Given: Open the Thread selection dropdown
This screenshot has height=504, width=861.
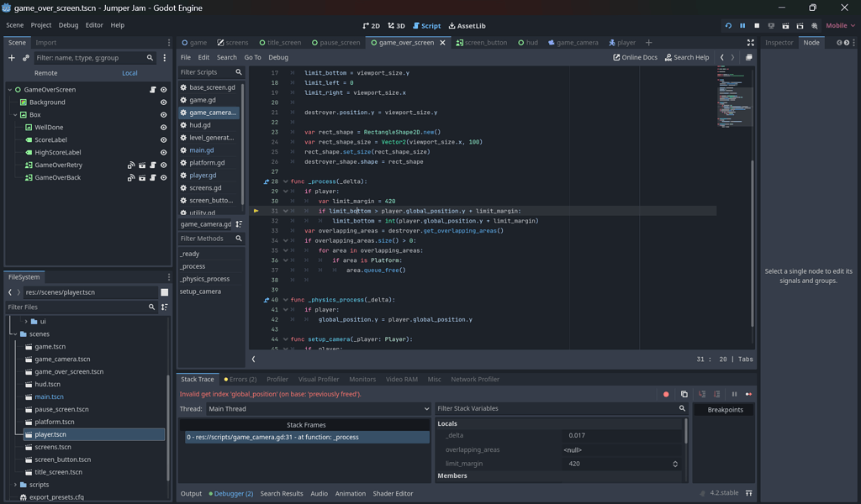Looking at the screenshot, I should click(x=318, y=409).
